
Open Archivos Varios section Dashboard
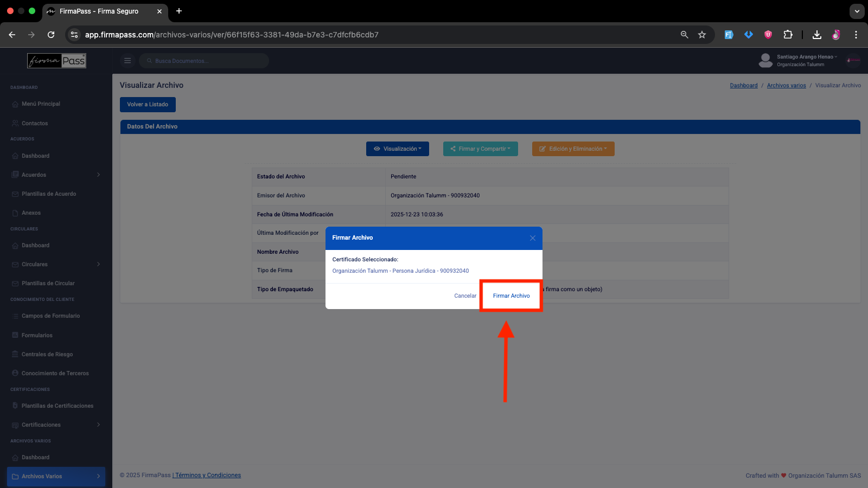(35, 457)
